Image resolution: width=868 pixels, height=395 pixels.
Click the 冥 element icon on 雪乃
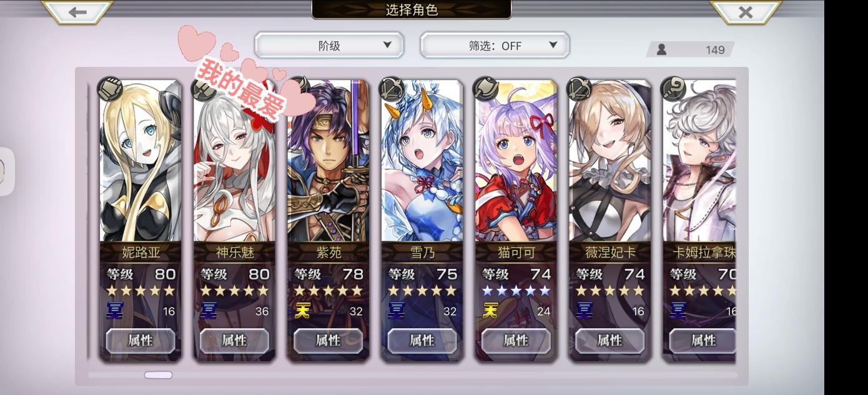(x=396, y=311)
